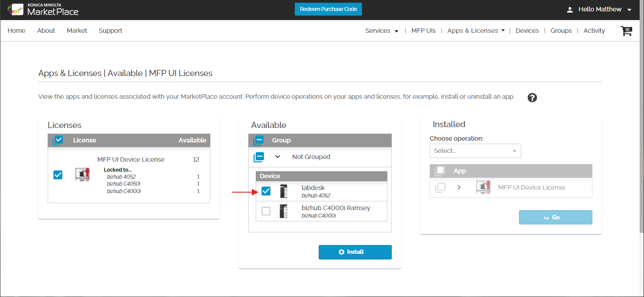
Task: Toggle select-all checkbox in Licenses header
Action: coord(58,140)
